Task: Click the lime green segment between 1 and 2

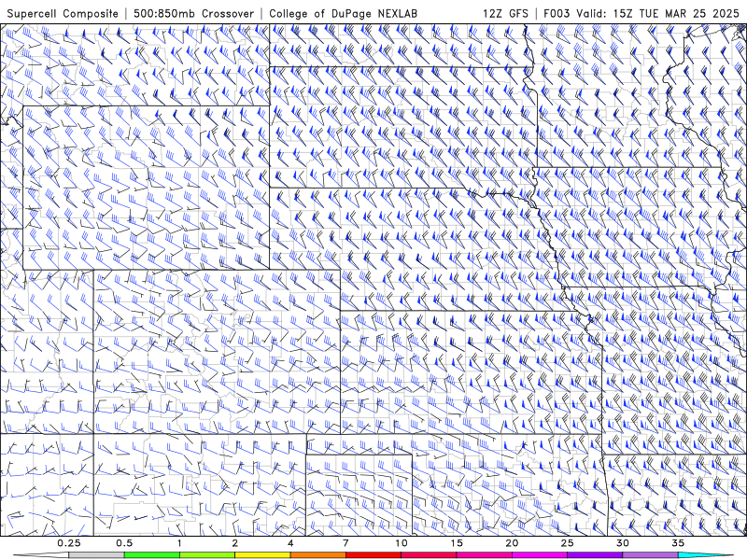Action: tap(206, 555)
